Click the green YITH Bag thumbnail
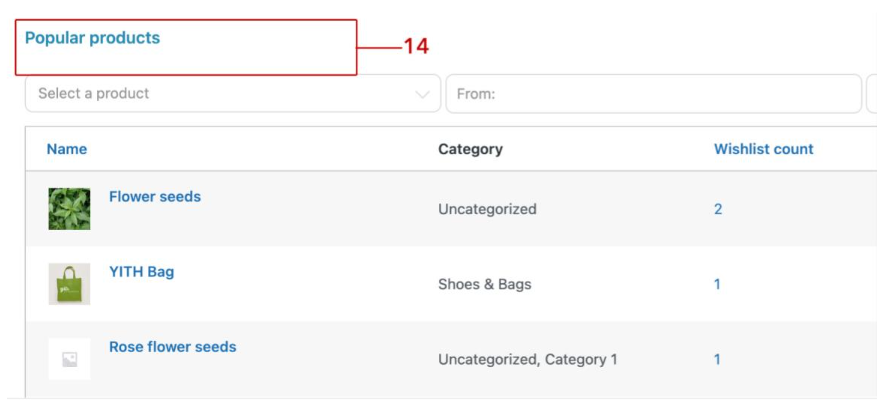The width and height of the screenshot is (878, 400). (x=69, y=284)
